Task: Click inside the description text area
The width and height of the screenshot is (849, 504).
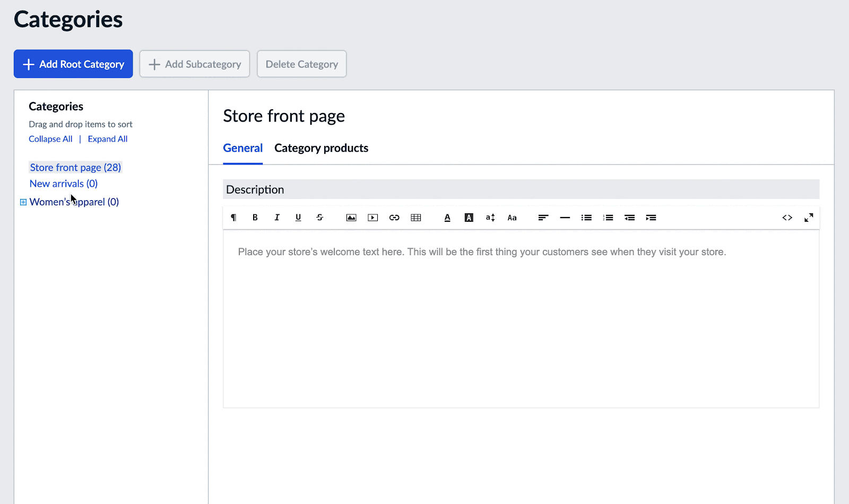Action: (x=520, y=318)
